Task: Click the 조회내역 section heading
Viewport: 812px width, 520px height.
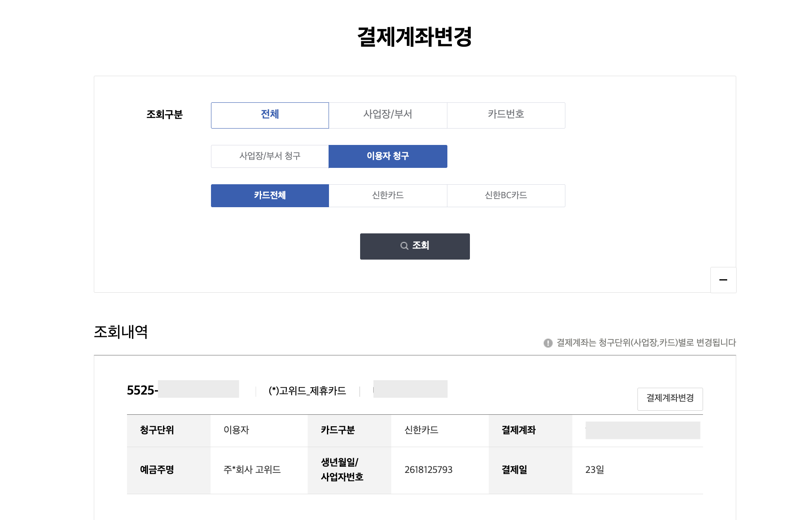Action: click(121, 332)
